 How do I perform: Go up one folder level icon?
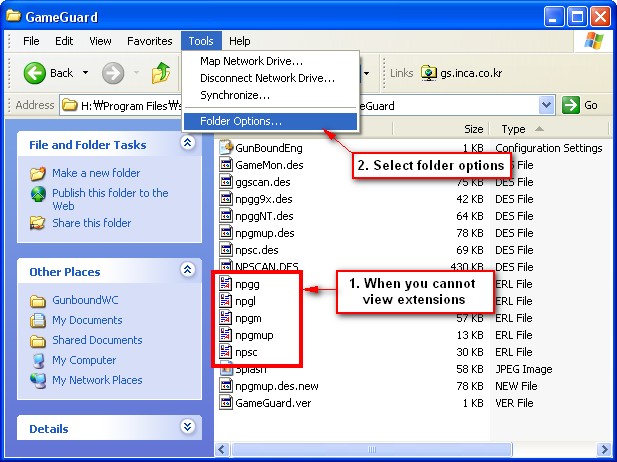click(x=161, y=73)
